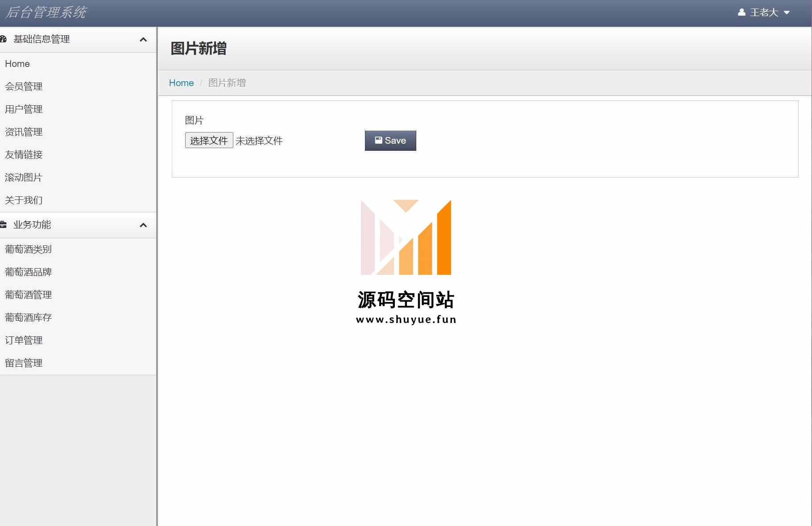This screenshot has width=812, height=526.
Task: Click the 王老大 username
Action: (x=764, y=12)
